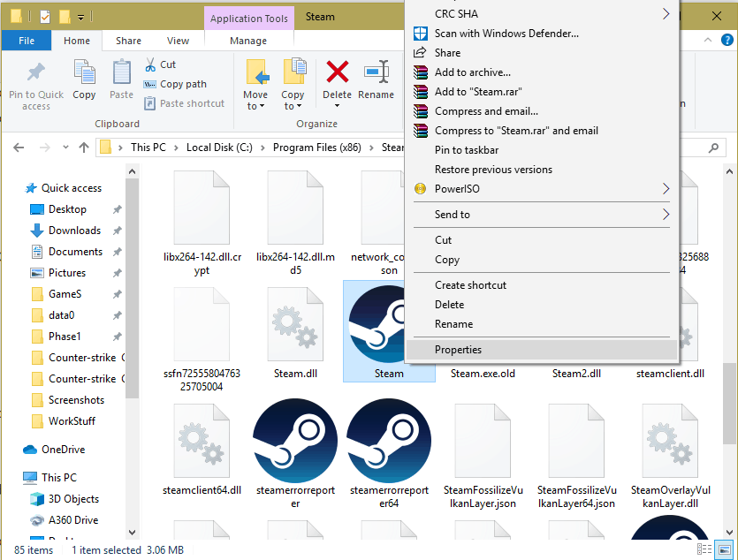Open the ribbon help icon
This screenshot has height=560, width=738.
[x=727, y=41]
